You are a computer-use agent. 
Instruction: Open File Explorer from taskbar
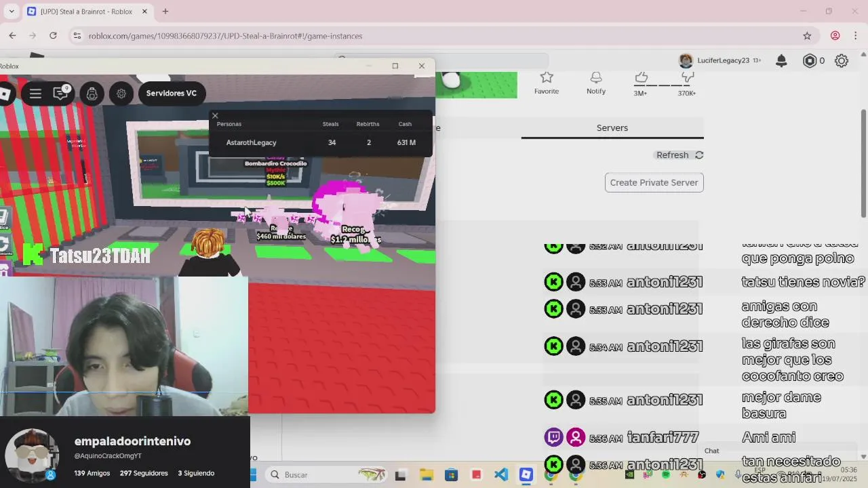click(x=427, y=474)
